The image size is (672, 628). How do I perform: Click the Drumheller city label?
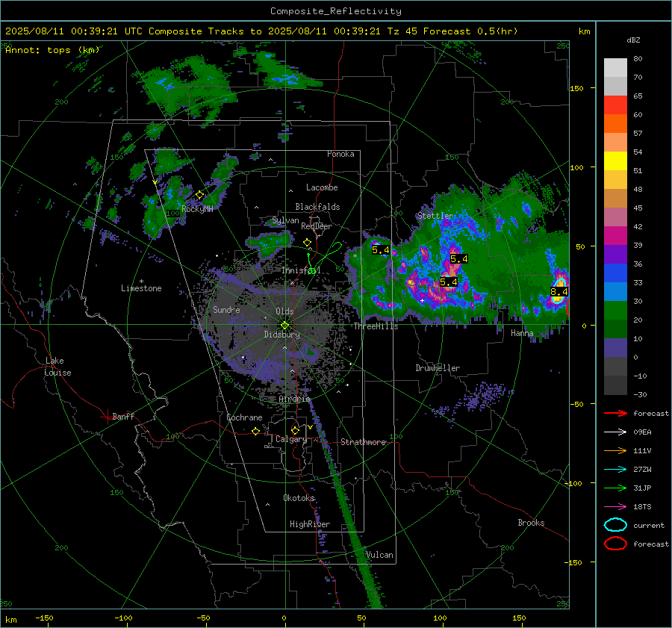tap(438, 368)
